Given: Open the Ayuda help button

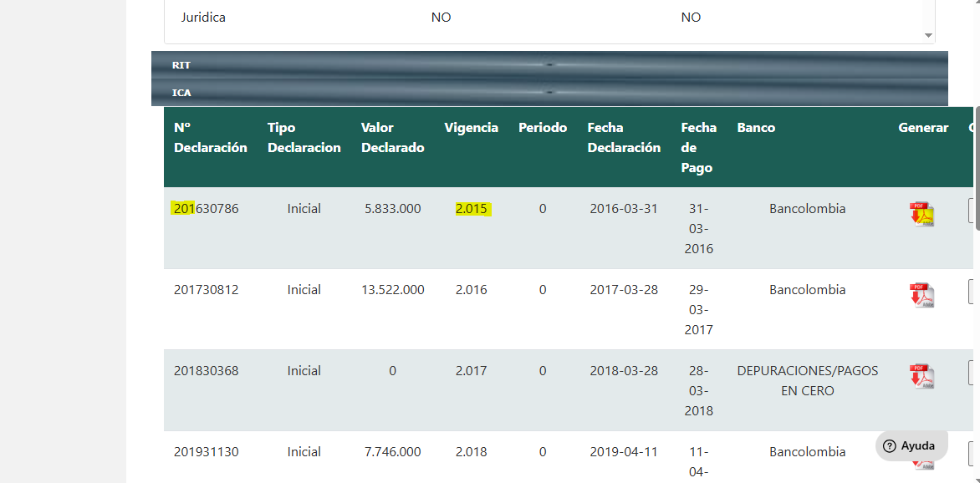Looking at the screenshot, I should [x=911, y=446].
